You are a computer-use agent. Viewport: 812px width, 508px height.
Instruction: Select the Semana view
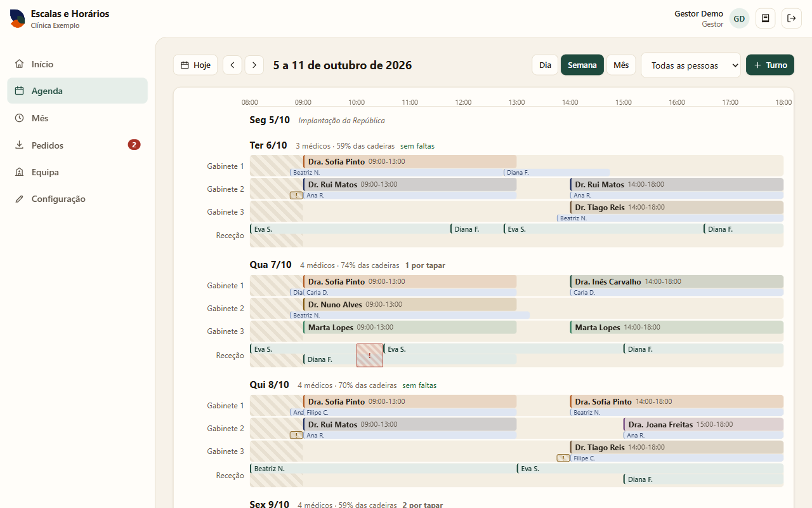pyautogui.click(x=582, y=65)
